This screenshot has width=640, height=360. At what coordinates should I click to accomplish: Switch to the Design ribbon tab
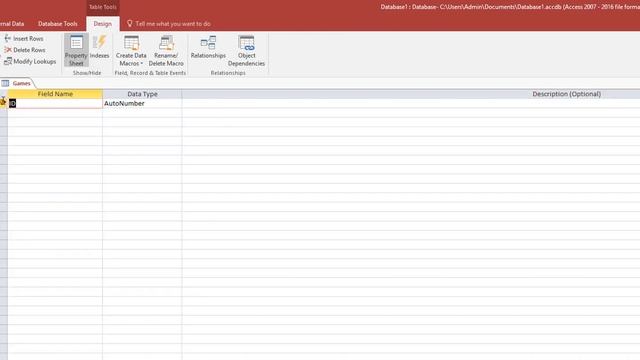(x=102, y=24)
